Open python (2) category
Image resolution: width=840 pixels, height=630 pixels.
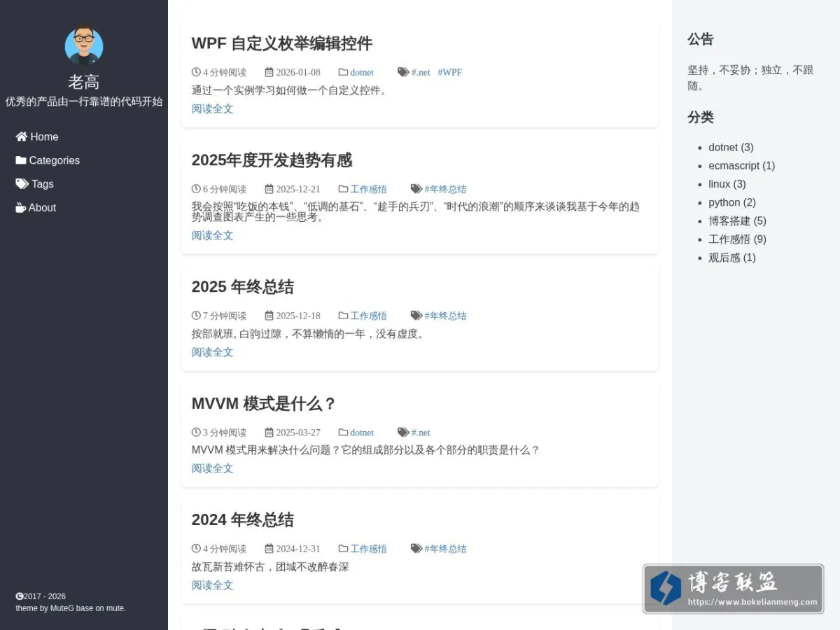point(732,202)
